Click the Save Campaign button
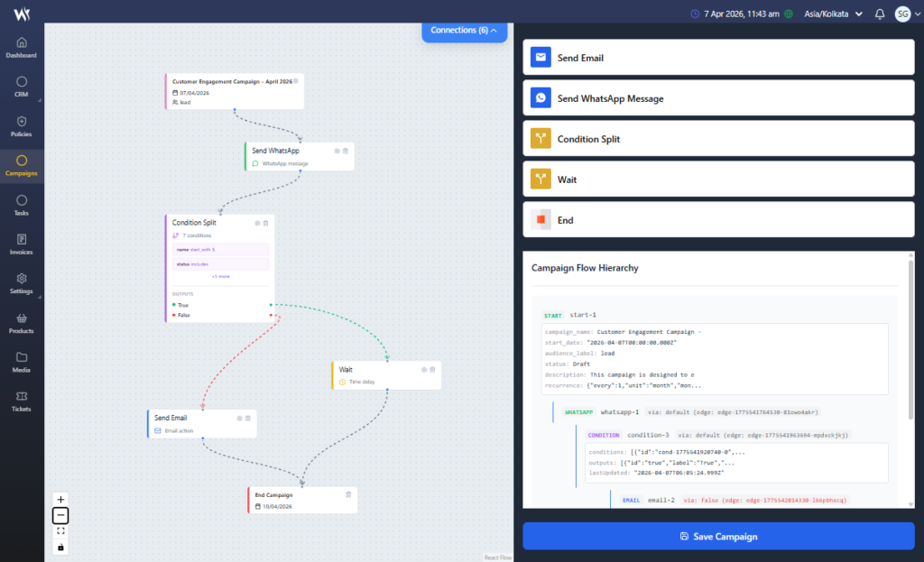This screenshot has width=924, height=562. pyautogui.click(x=718, y=536)
